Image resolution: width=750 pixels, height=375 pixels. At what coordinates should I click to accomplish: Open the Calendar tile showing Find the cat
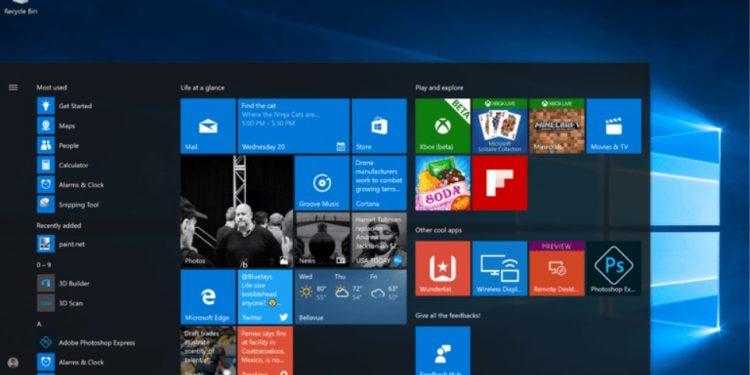click(294, 126)
